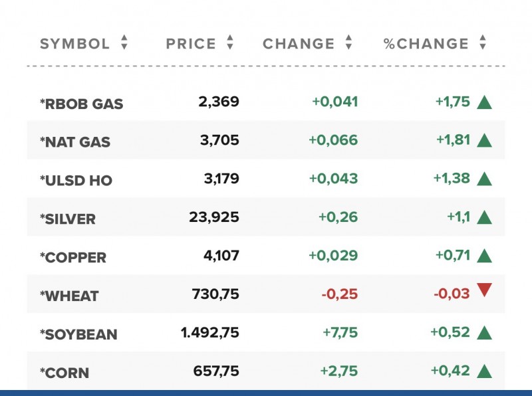This screenshot has height=396, width=532.
Task: Click the green up arrow for CORN
Action: 484,371
